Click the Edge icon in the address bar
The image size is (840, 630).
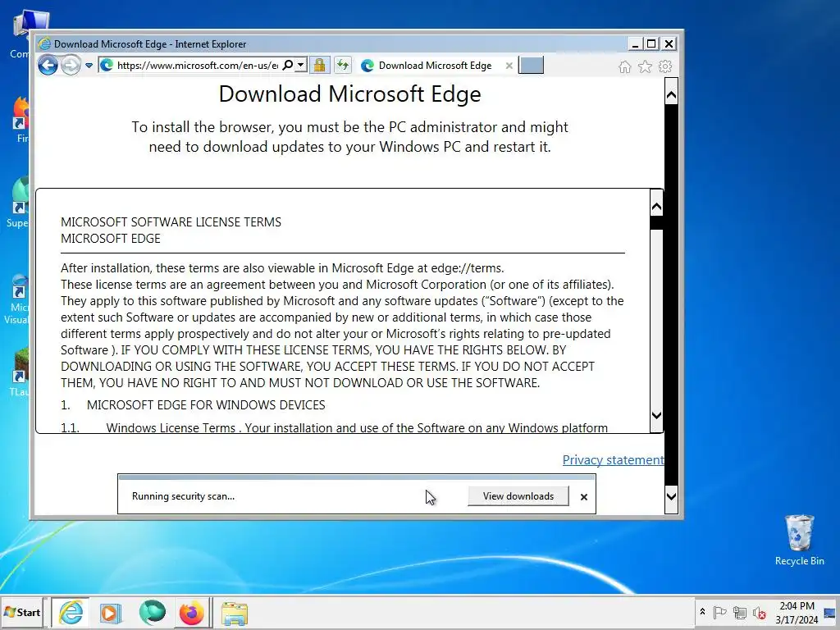point(107,66)
